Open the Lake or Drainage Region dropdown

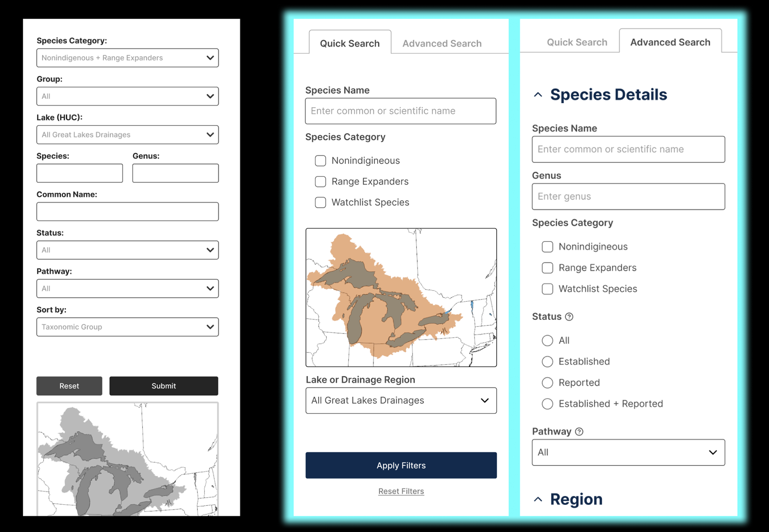point(401,400)
